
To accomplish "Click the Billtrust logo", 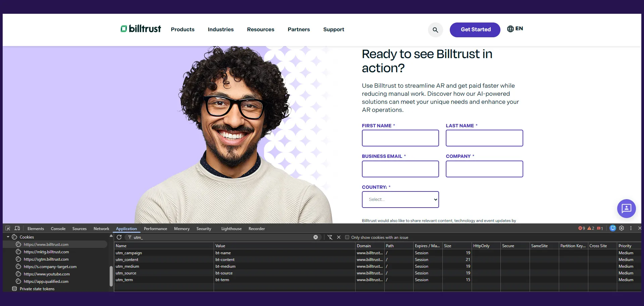I will (141, 29).
